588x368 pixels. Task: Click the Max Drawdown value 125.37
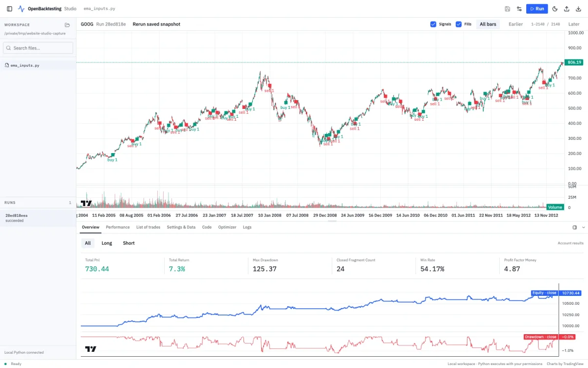click(265, 269)
